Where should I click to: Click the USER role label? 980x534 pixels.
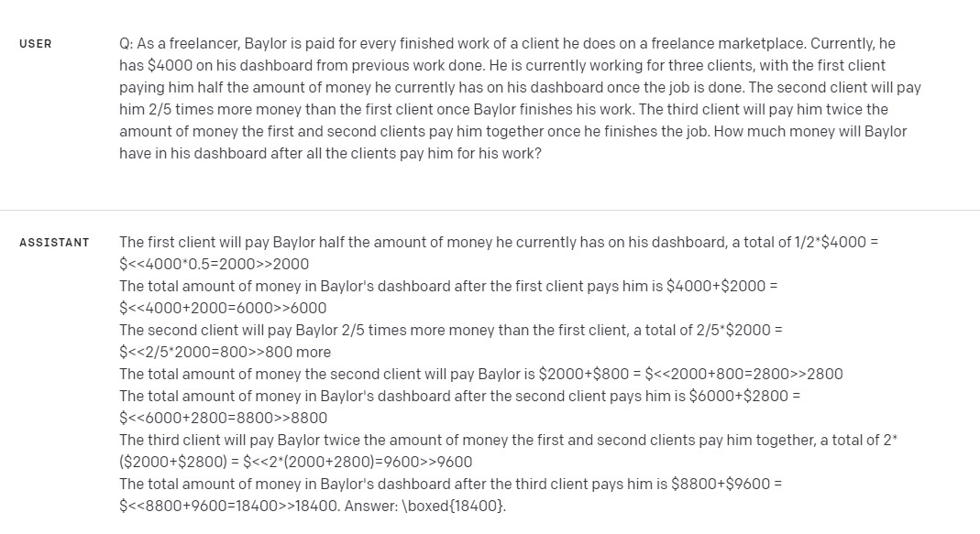tap(36, 44)
